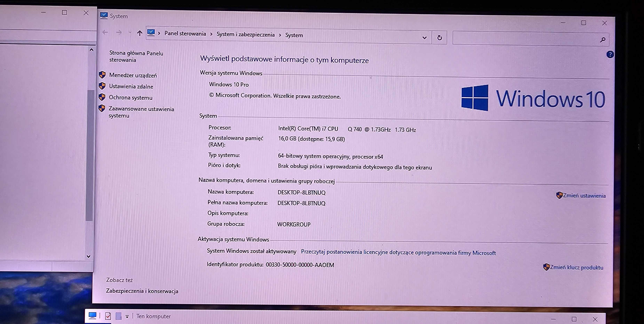The width and height of the screenshot is (644, 324).
Task: Read Microsoft license terms link
Action: tap(398, 252)
